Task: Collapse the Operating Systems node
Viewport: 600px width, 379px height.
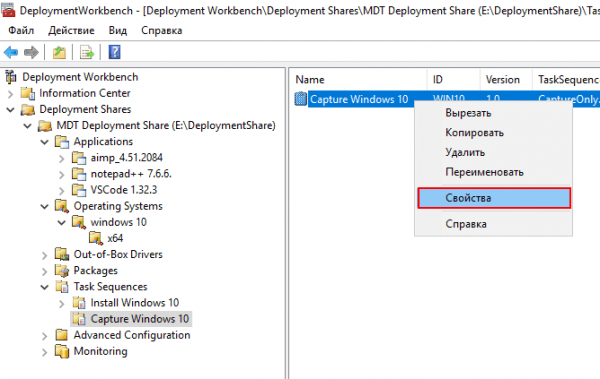Action: (45, 207)
